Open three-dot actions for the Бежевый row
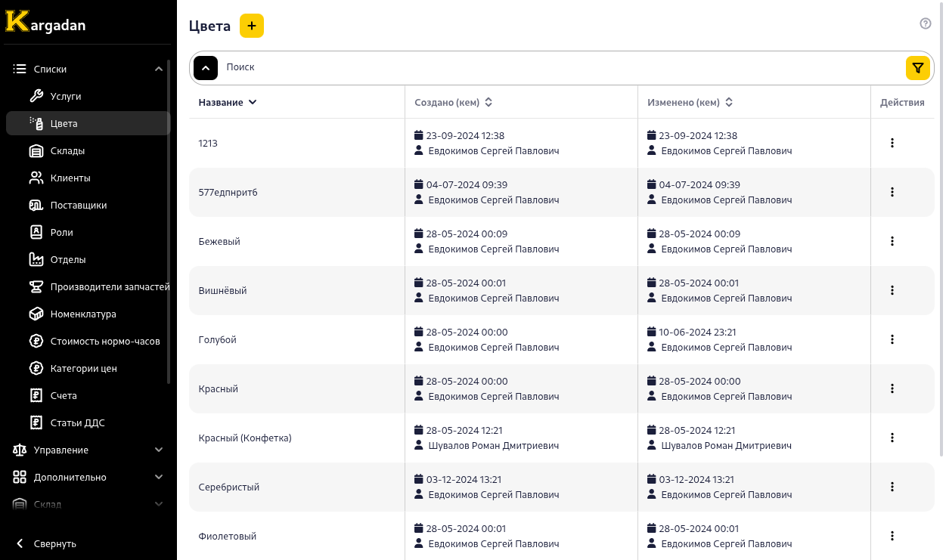This screenshot has height=560, width=946. [x=892, y=241]
